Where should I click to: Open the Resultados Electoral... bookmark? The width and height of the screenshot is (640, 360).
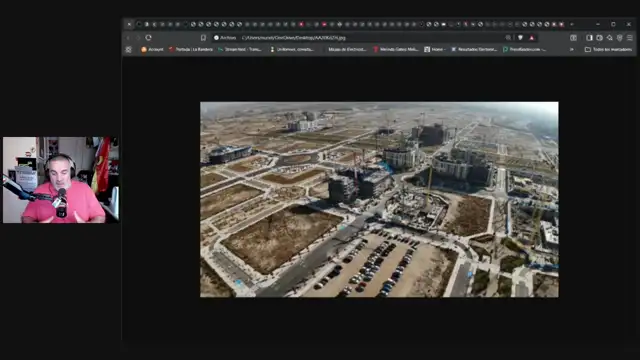click(x=474, y=49)
